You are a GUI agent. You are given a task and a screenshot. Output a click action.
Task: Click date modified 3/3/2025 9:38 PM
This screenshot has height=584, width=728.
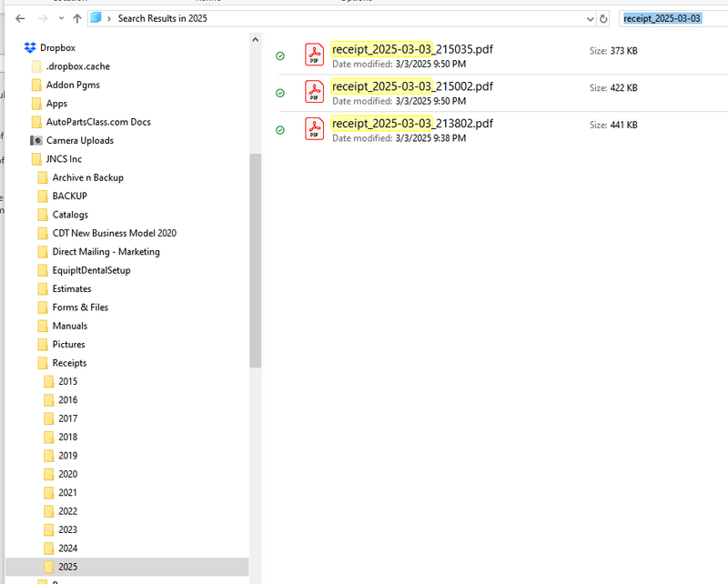click(430, 138)
